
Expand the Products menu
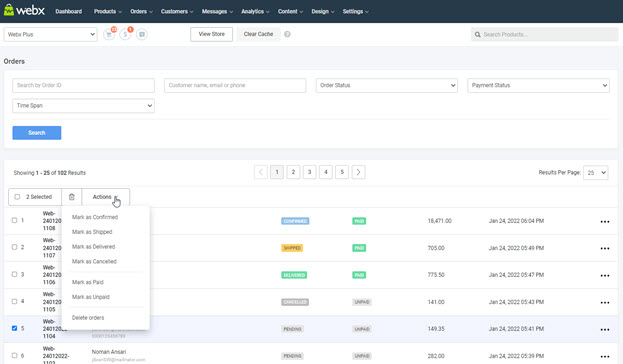click(108, 12)
